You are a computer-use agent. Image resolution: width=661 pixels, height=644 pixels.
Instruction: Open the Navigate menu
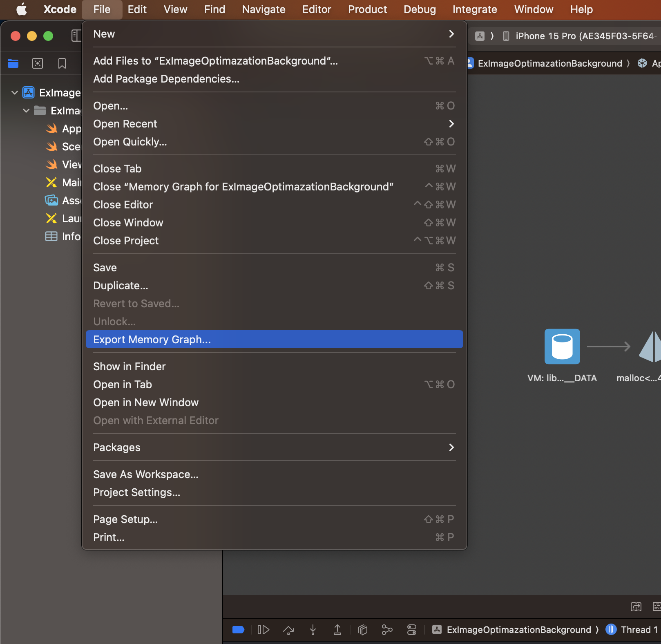(x=264, y=9)
